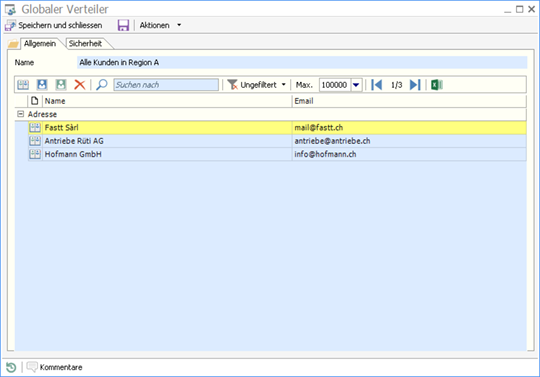
Task: Switch to the Allgemein tab
Action: coord(40,43)
